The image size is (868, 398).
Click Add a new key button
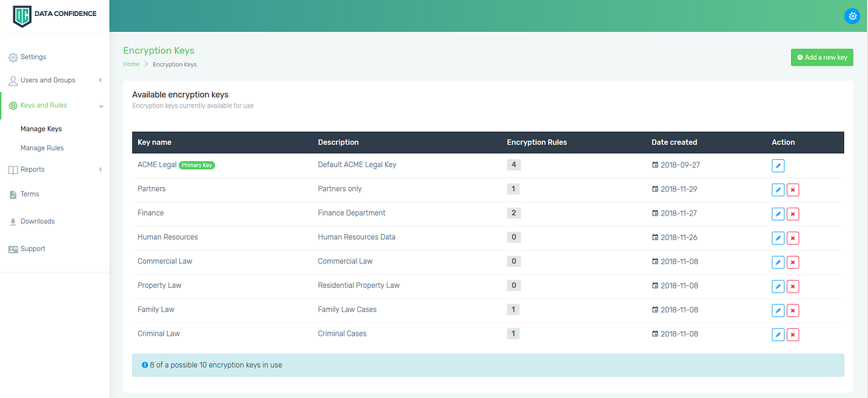tap(822, 58)
